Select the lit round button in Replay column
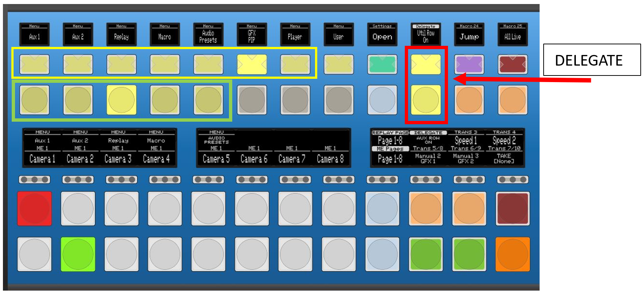The height and width of the screenshot is (295, 644). pyautogui.click(x=122, y=100)
